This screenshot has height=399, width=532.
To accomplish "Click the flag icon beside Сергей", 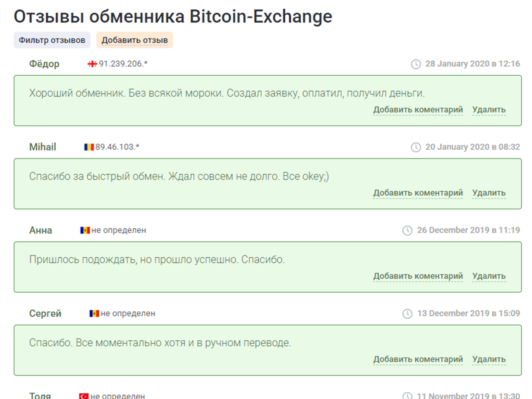I will point(94,313).
